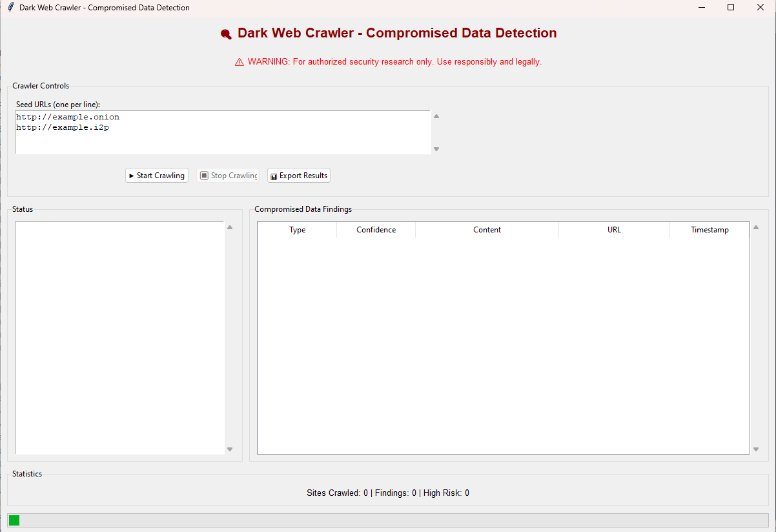Click the Content column header
The image size is (776, 532).
click(487, 230)
